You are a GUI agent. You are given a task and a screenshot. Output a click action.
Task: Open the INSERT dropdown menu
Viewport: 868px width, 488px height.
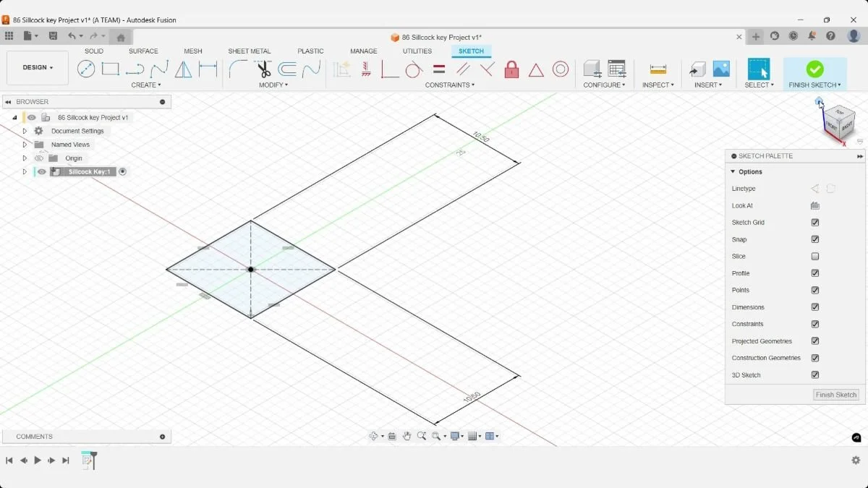tap(709, 85)
